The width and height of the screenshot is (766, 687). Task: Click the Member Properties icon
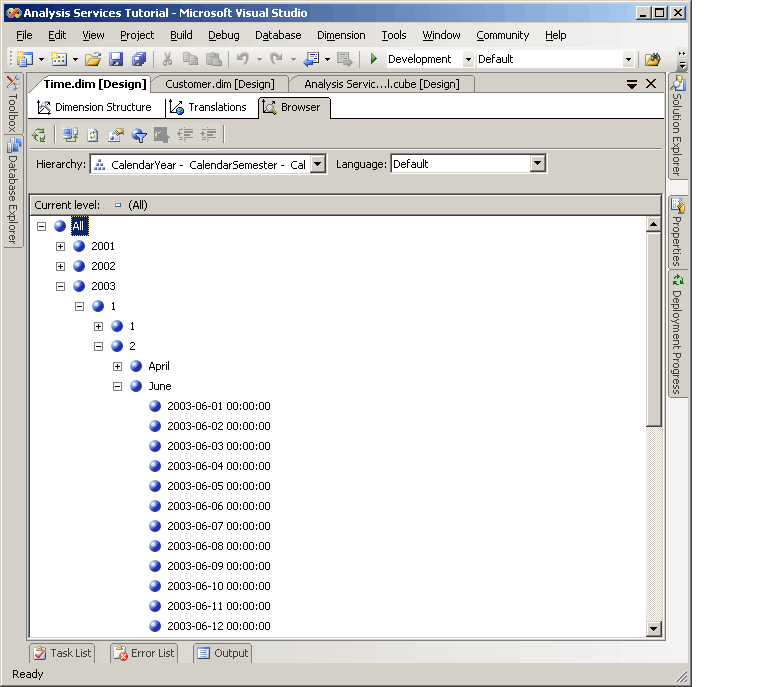tap(116, 135)
